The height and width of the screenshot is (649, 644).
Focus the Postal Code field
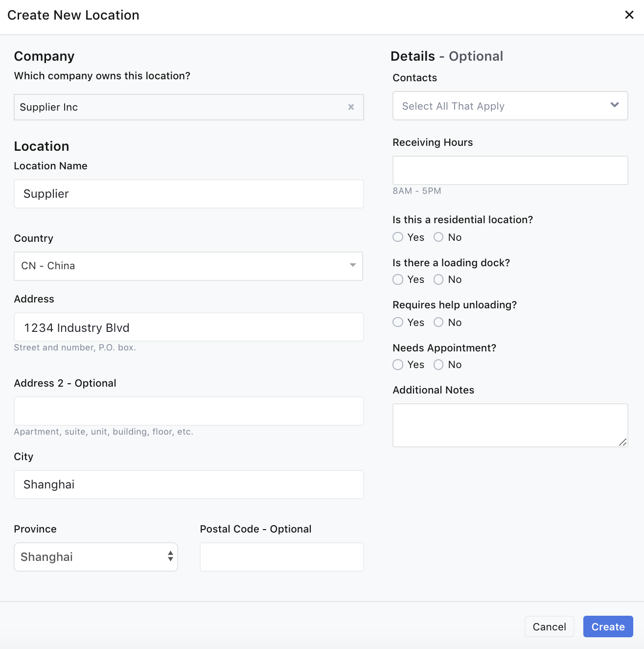pos(281,557)
